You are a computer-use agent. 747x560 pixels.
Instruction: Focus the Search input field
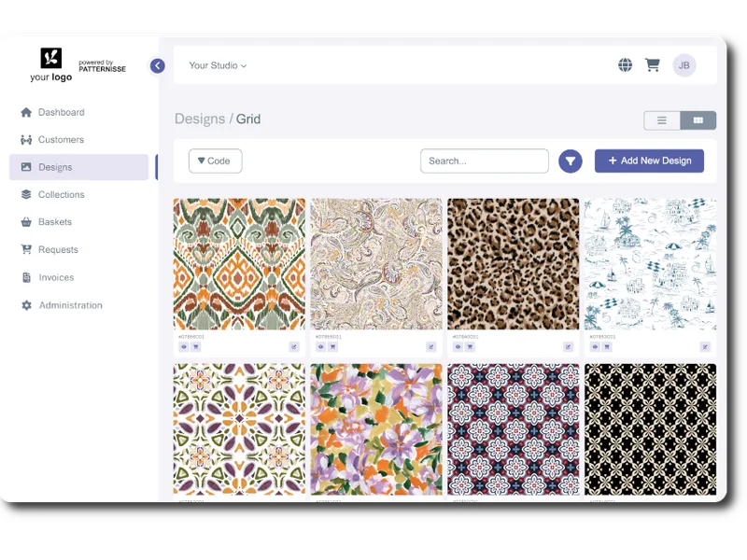coord(484,161)
